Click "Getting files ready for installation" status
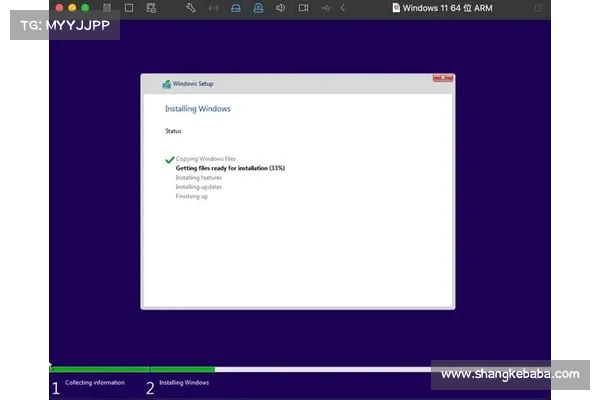This screenshot has height=400, width=600. [x=230, y=168]
